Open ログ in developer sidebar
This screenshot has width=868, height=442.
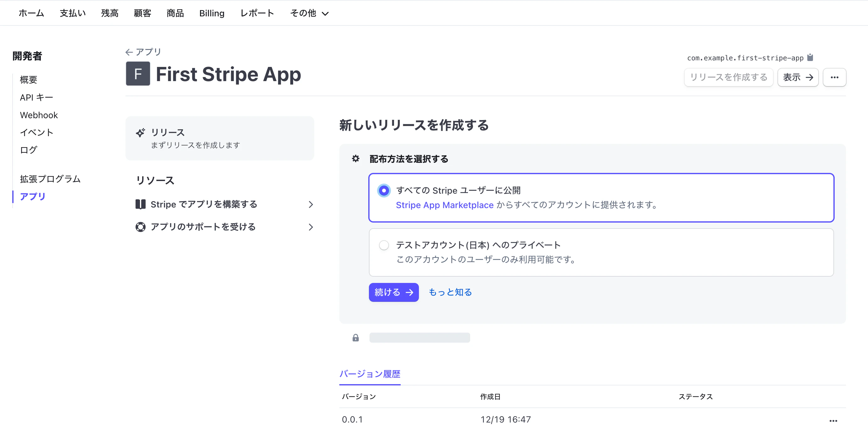coord(28,150)
